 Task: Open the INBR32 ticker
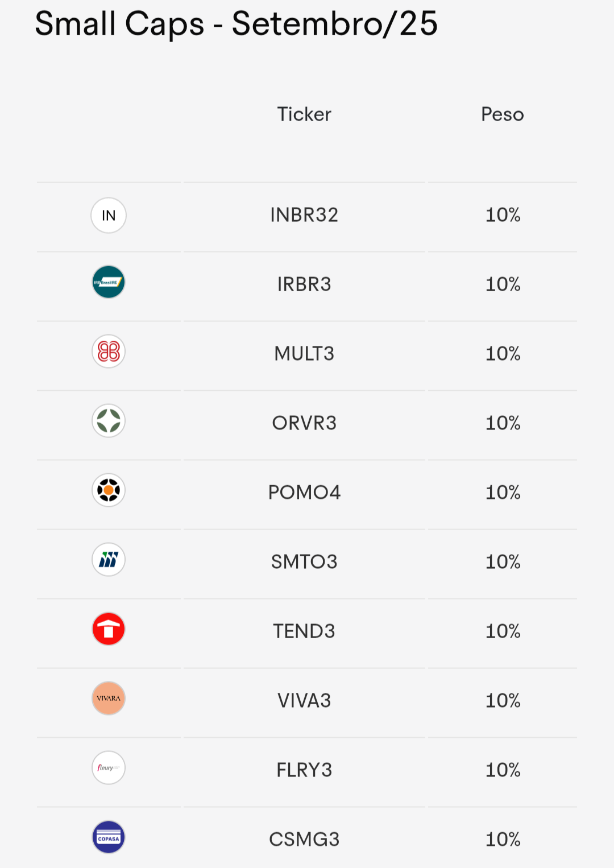304,215
